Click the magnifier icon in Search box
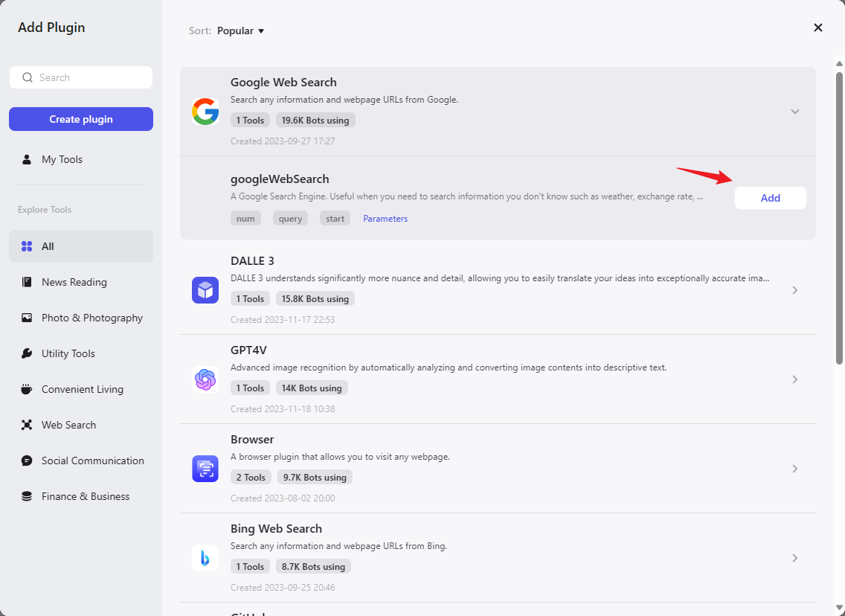845x616 pixels. (x=28, y=77)
